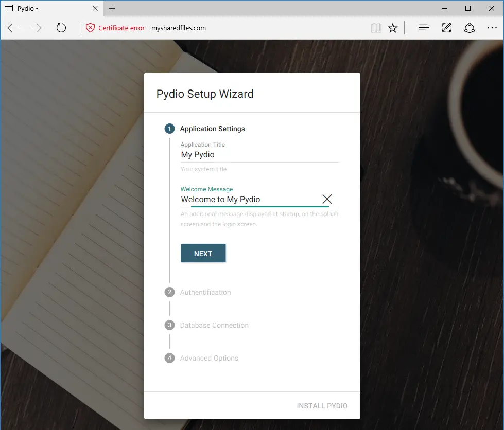Viewport: 504px width, 430px height.
Task: Close the Pydio browser tab
Action: 95,8
